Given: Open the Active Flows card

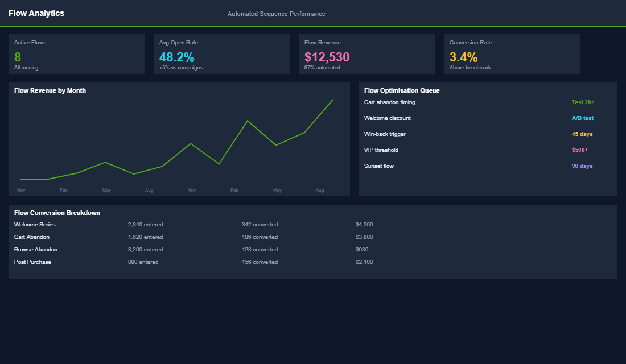Looking at the screenshot, I should [77, 54].
